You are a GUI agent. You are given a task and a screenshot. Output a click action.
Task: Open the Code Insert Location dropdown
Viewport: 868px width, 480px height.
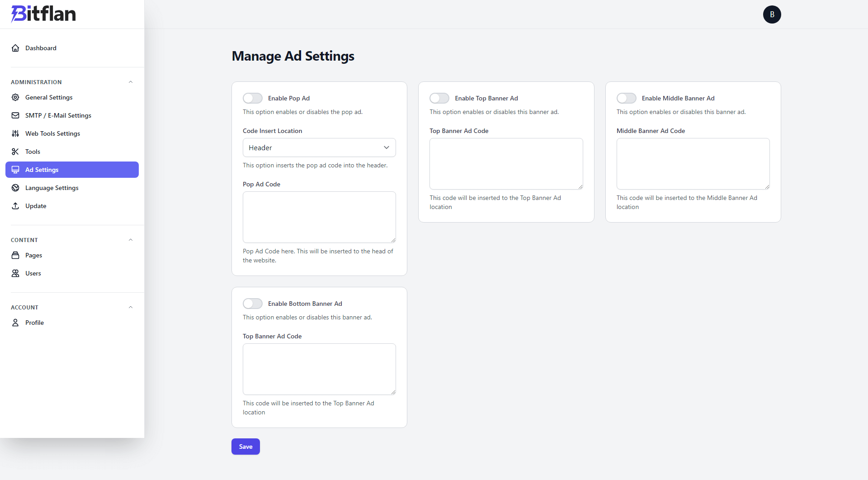click(319, 147)
